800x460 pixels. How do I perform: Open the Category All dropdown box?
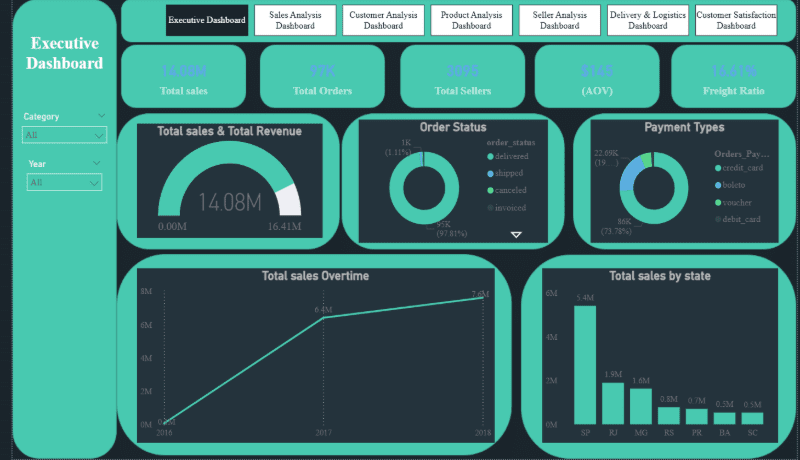click(64, 135)
